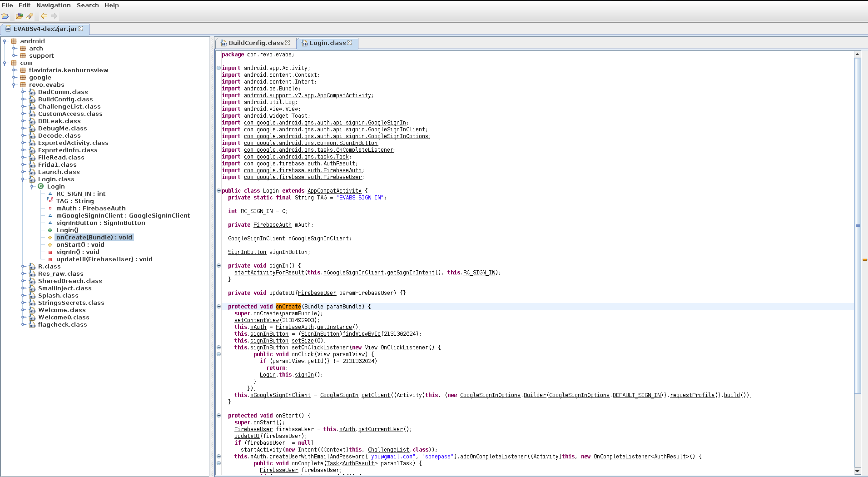The height and width of the screenshot is (477, 868).
Task: Fold the signIn method in editor gutter
Action: click(218, 265)
